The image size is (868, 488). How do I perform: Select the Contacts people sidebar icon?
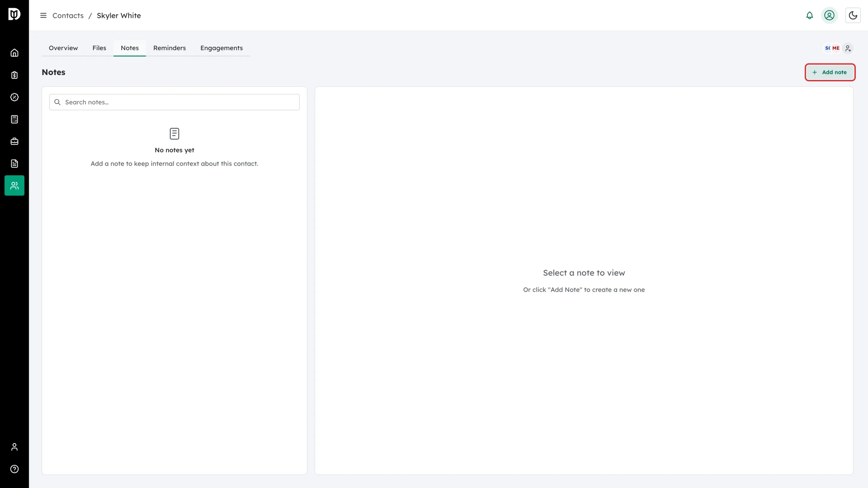pos(14,185)
